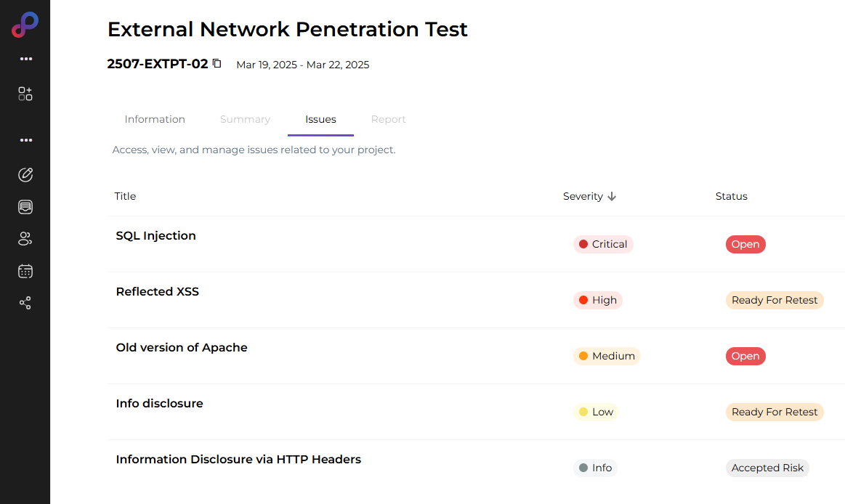
Task: Open the users icon in sidebar
Action: pos(25,239)
